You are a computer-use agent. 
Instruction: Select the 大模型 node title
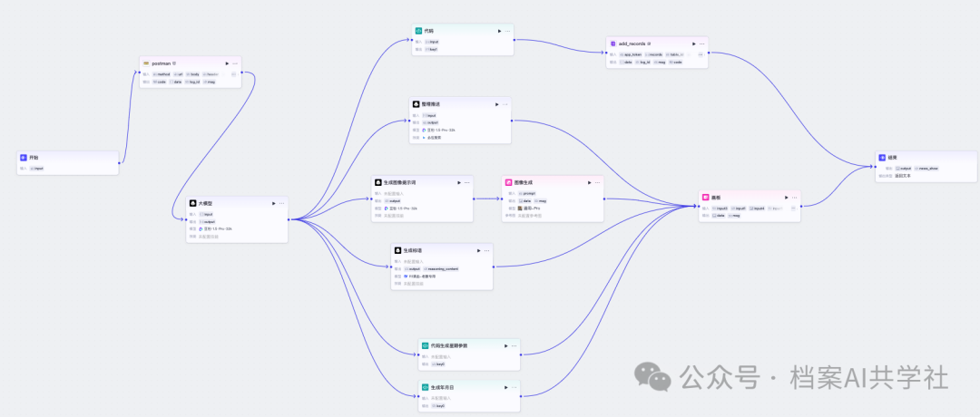tap(206, 203)
